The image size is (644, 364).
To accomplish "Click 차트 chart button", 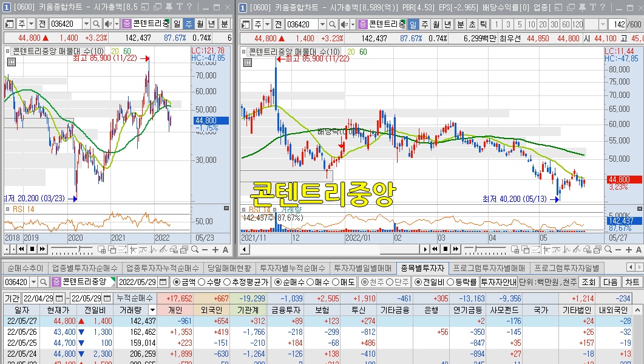I will click(x=632, y=282).
